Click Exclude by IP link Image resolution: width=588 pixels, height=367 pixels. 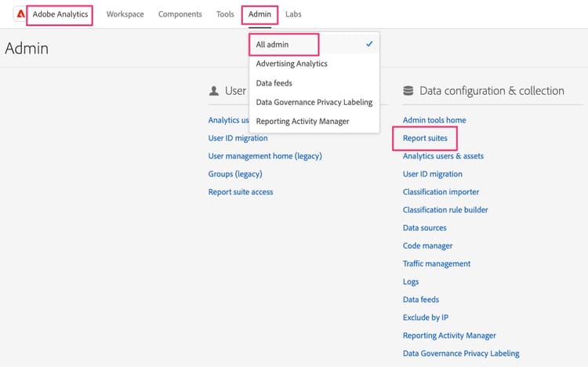pyautogui.click(x=425, y=318)
